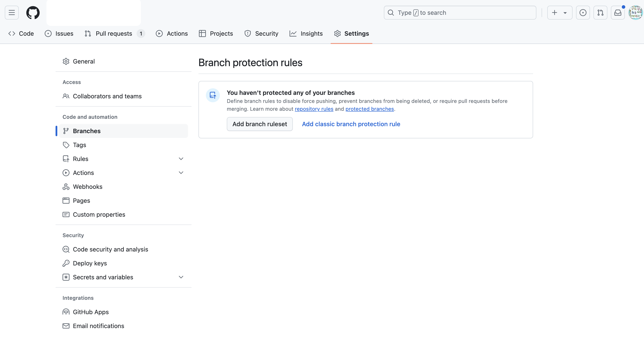Click Add classic branch protection rule

click(351, 124)
